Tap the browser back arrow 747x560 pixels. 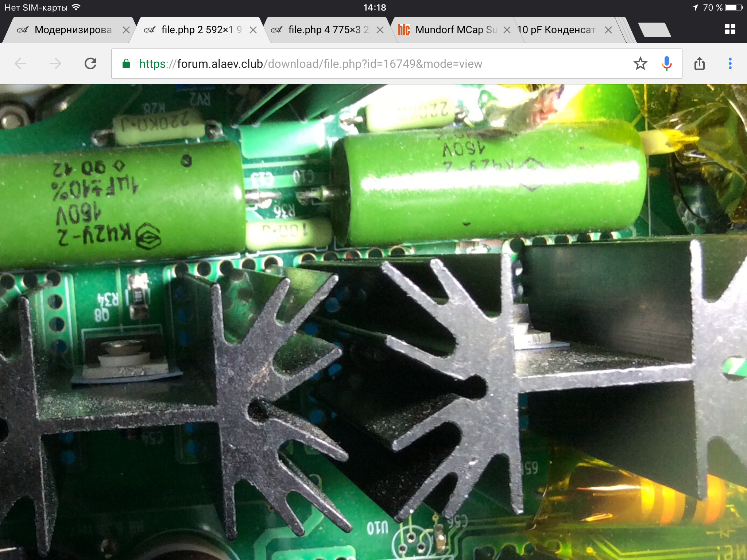pyautogui.click(x=20, y=64)
